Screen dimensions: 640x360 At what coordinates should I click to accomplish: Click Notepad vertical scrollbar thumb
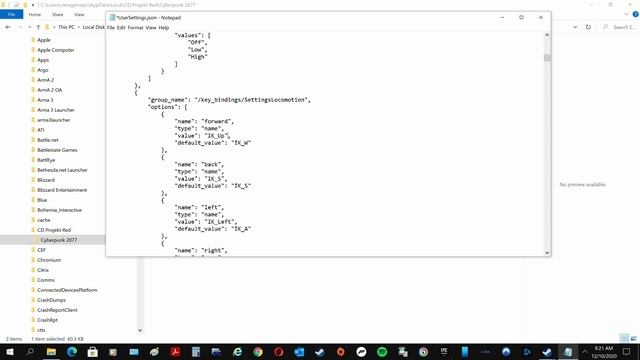[x=547, y=58]
